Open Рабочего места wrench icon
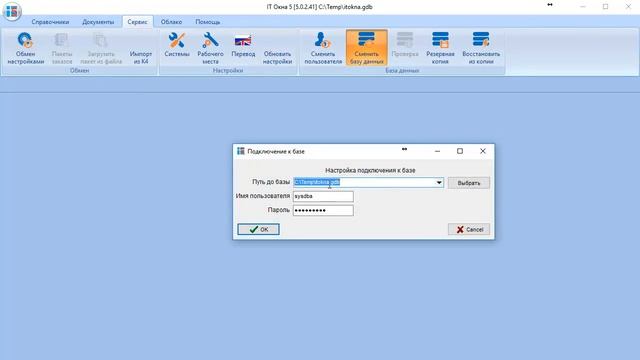The image size is (640, 360). (x=210, y=48)
